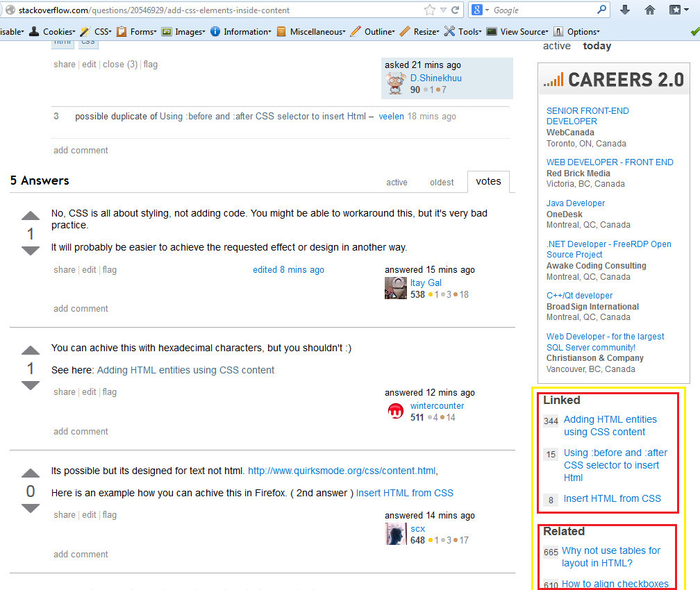Click the bookmark star icon in address bar
Screen dimensions: 700x590
[429, 10]
